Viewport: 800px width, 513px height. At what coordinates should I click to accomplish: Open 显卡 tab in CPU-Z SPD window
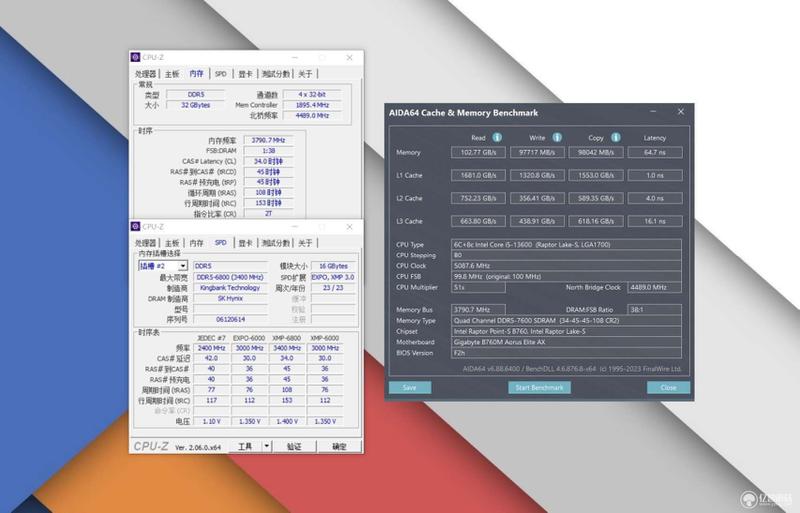click(x=245, y=243)
